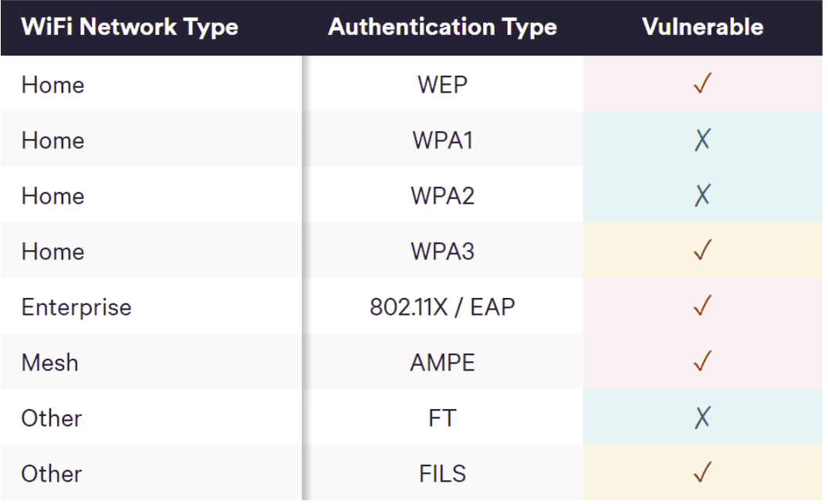
Task: Click the FT authentication type text
Action: [x=442, y=418]
